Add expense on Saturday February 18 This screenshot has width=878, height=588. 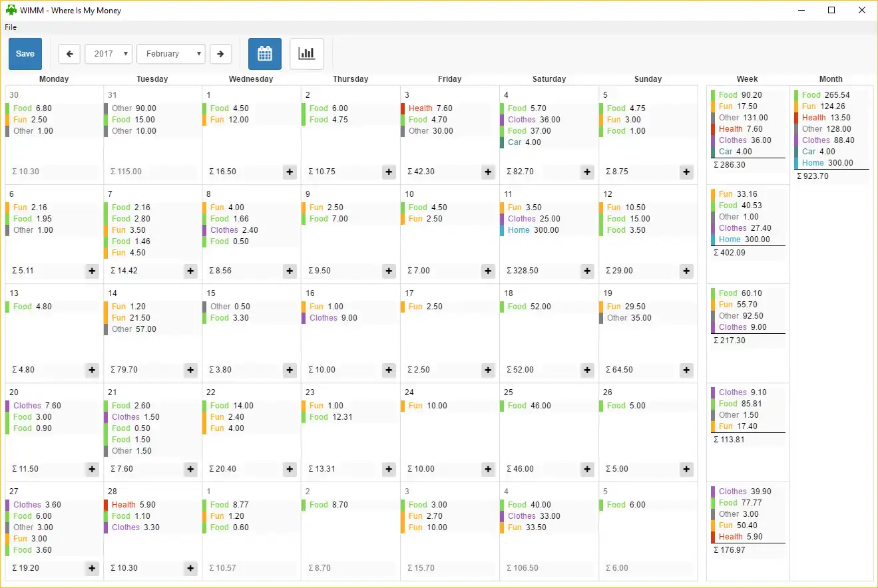click(587, 370)
